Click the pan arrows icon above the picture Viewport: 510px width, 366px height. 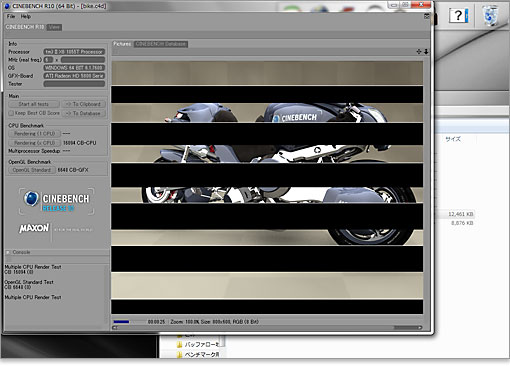[419, 52]
